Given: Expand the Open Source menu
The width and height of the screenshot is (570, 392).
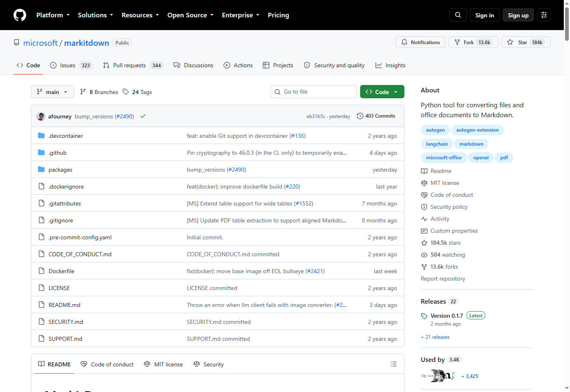Looking at the screenshot, I should [190, 15].
